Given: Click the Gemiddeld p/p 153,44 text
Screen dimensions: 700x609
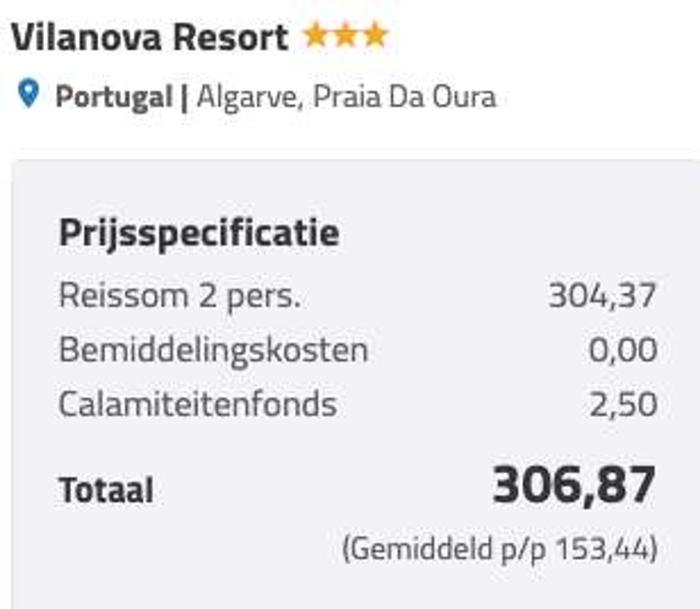Looking at the screenshot, I should coord(500,550).
